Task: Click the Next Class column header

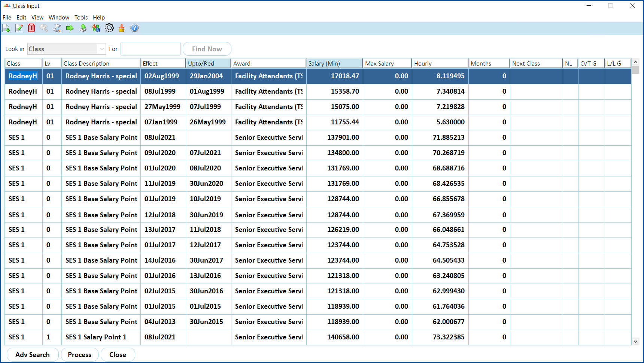Action: (536, 63)
